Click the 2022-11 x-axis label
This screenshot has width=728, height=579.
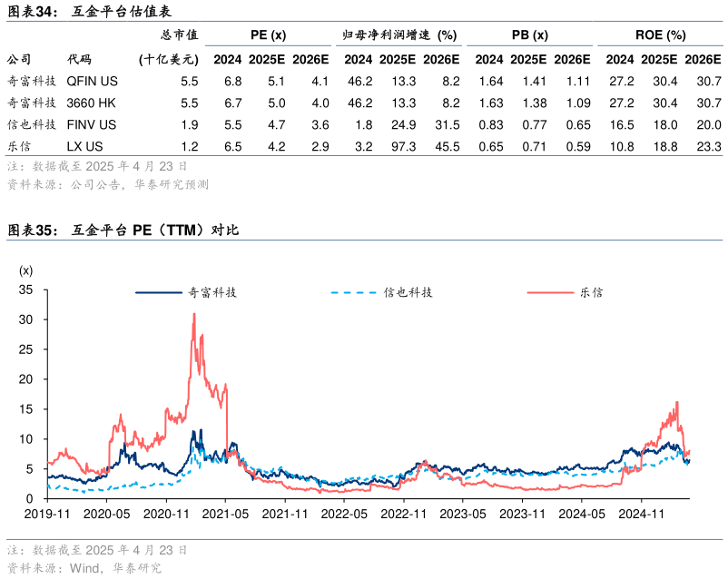click(x=403, y=514)
